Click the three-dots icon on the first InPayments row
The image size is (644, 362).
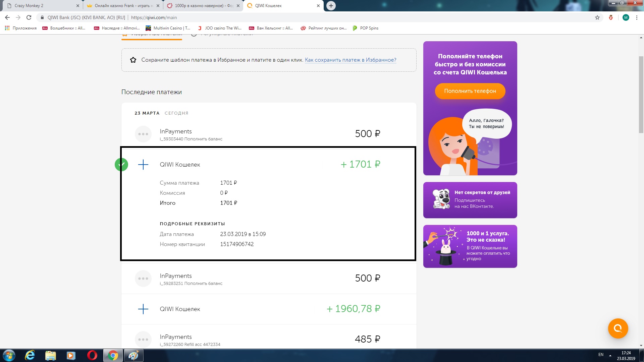pyautogui.click(x=143, y=134)
